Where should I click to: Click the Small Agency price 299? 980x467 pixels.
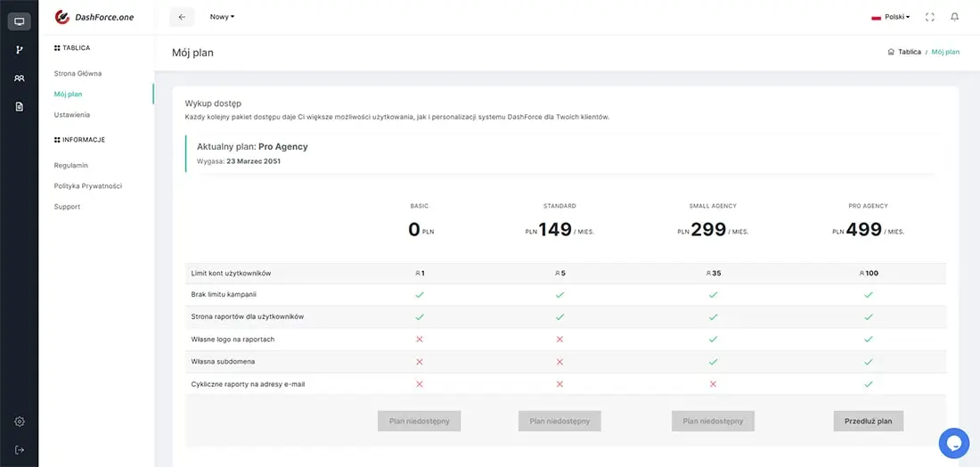(x=708, y=229)
